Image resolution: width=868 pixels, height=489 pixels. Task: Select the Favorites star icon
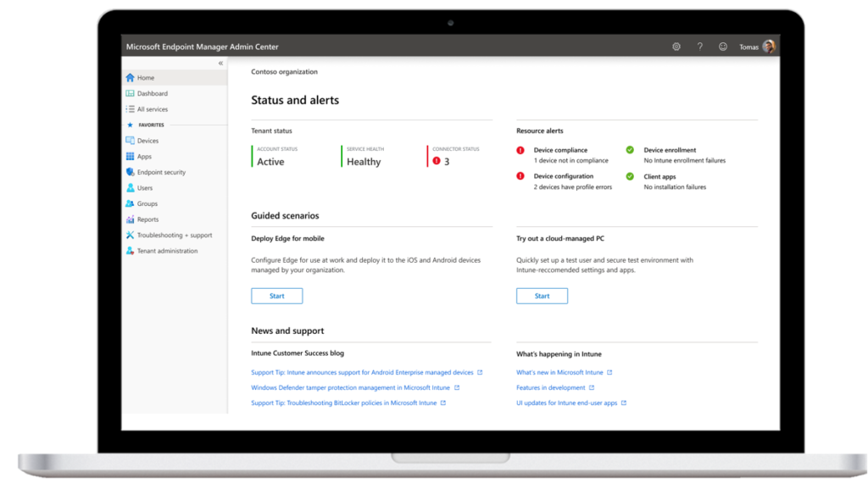[x=130, y=125]
